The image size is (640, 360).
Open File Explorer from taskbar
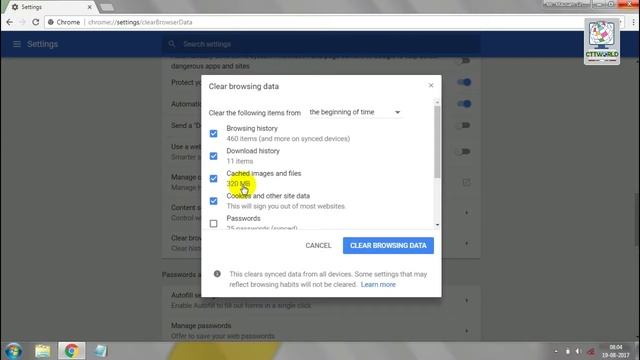(x=42, y=351)
